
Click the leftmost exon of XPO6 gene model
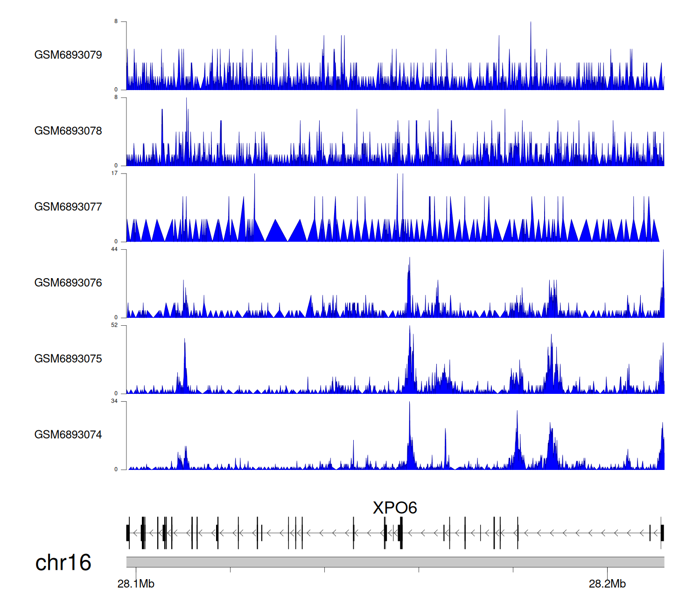pyautogui.click(x=128, y=532)
